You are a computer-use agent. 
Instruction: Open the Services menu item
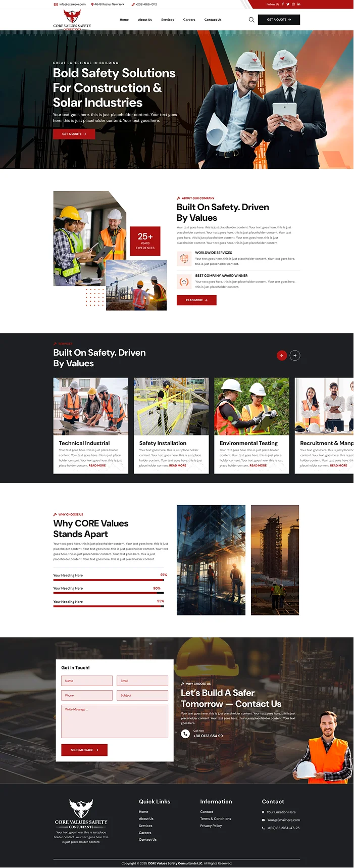[168, 20]
